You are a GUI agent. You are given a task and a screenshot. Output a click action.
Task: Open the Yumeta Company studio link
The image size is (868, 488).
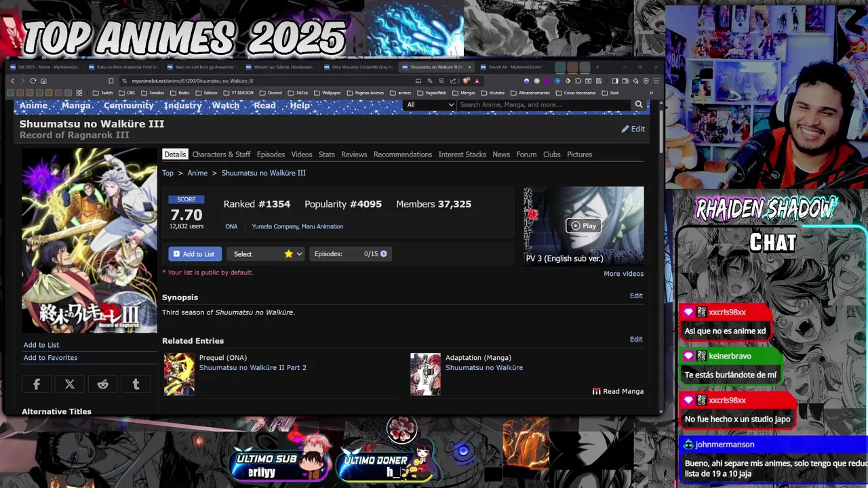(x=275, y=226)
